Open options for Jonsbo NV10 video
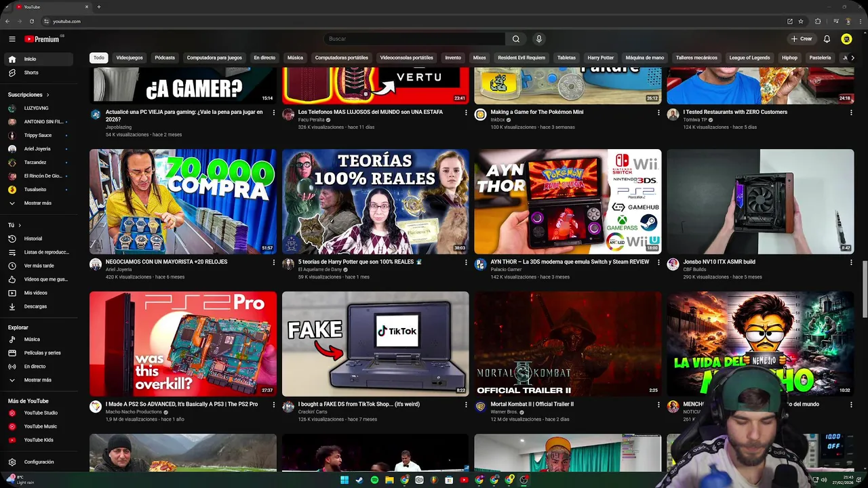 [x=851, y=262]
